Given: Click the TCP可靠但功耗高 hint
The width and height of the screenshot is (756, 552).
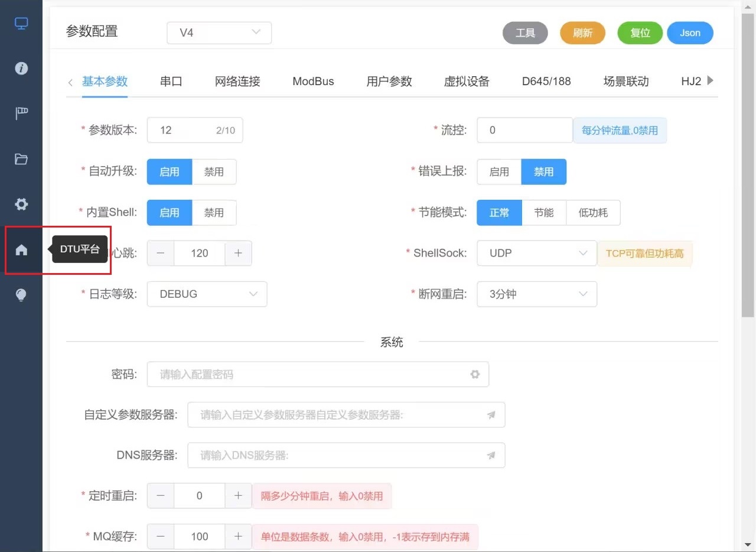Looking at the screenshot, I should tap(644, 253).
